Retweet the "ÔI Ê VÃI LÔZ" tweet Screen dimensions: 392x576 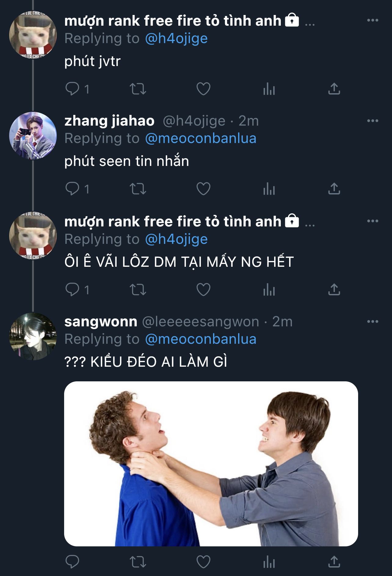138,289
